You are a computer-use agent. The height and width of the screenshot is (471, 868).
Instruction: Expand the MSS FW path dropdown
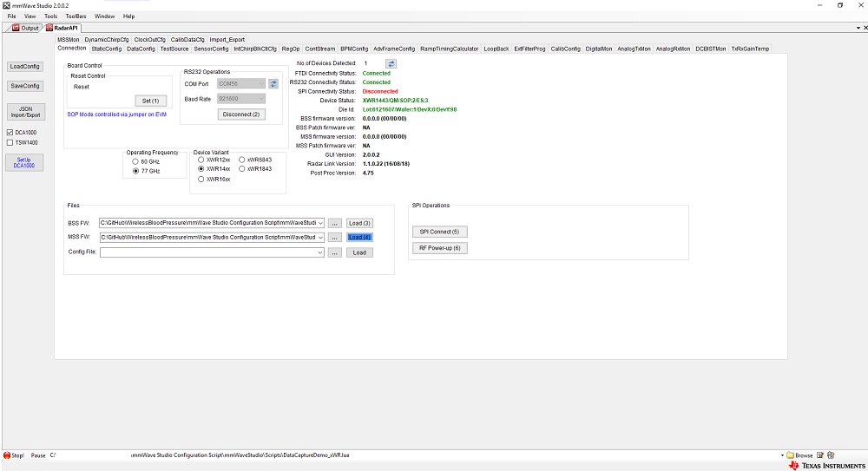pos(320,238)
